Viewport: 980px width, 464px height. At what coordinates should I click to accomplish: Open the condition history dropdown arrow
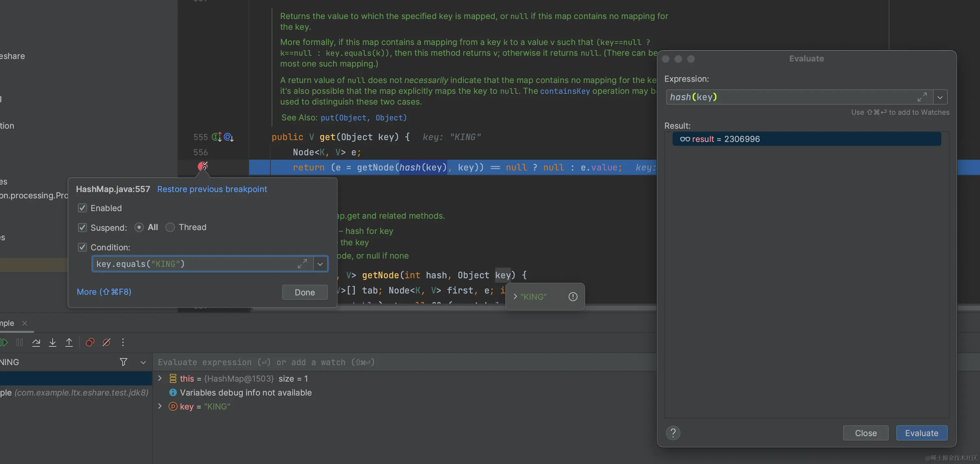point(320,264)
